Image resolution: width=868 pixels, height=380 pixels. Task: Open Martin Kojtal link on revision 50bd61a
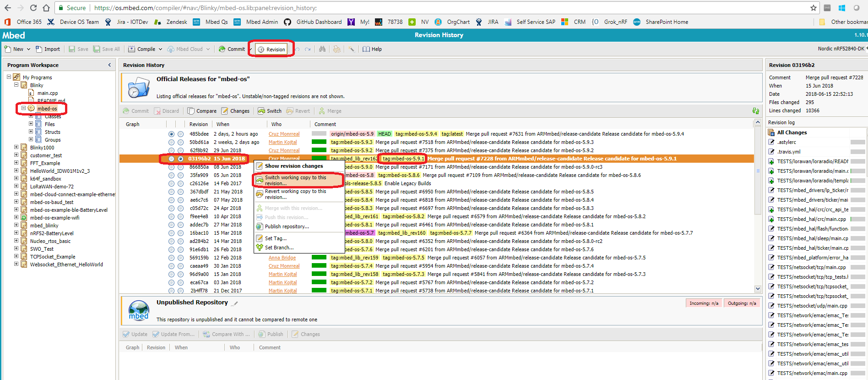282,142
